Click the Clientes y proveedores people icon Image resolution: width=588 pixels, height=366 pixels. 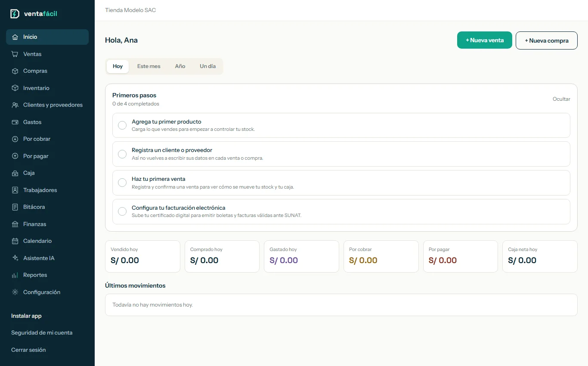15,105
